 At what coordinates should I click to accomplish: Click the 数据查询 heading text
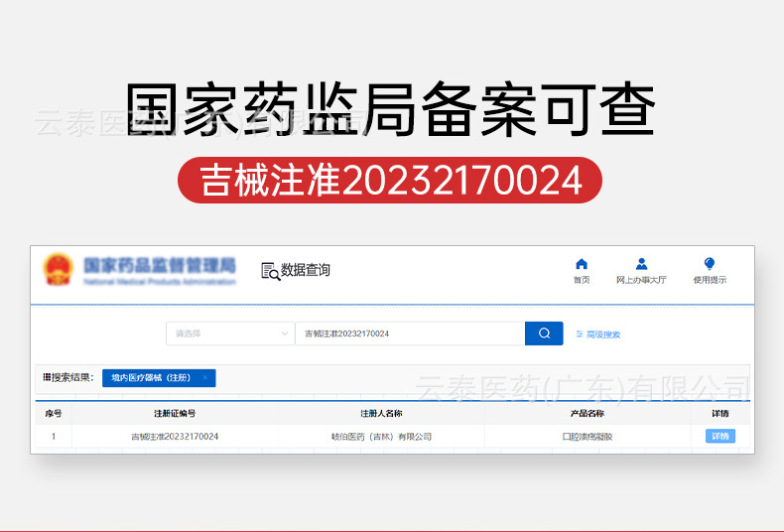(x=305, y=270)
